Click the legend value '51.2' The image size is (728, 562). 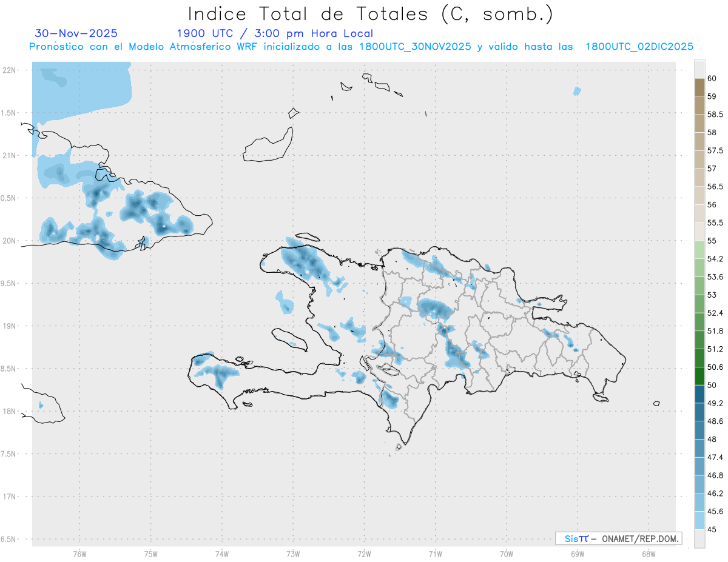pyautogui.click(x=715, y=349)
